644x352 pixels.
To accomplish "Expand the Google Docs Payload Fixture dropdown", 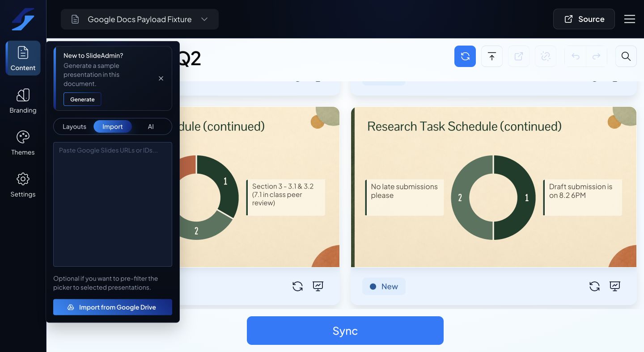I will pos(140,19).
